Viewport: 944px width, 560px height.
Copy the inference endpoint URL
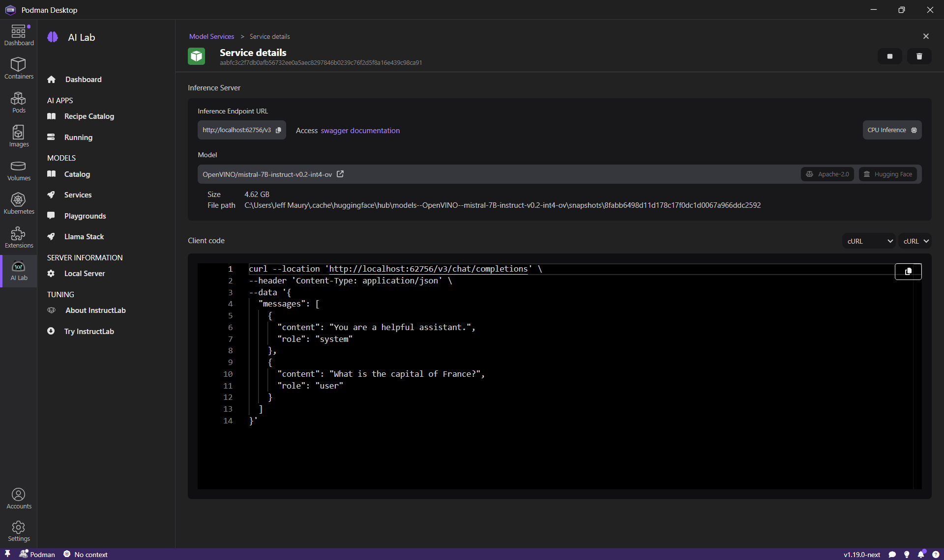tap(278, 130)
